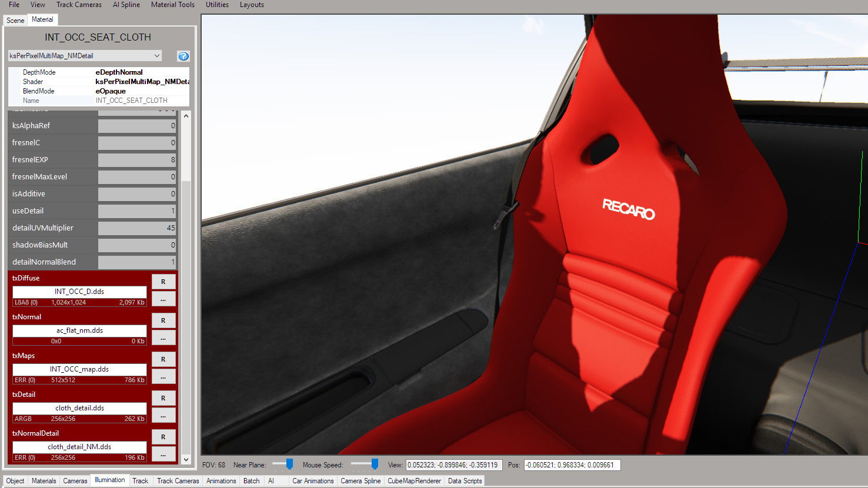Browse for txDiffuse texture file
The width and height of the screenshot is (868, 488).
(163, 299)
